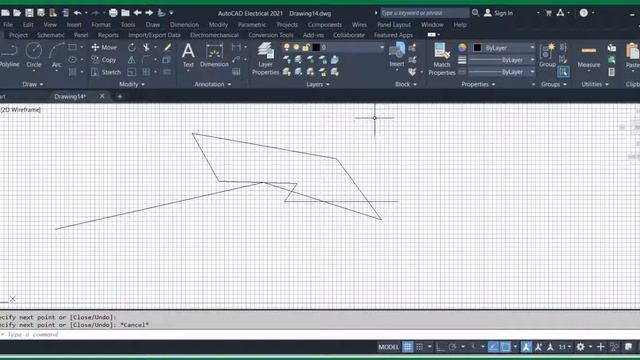The image size is (640, 360).
Task: Toggle object snap tracking in status bar
Action: tap(493, 347)
